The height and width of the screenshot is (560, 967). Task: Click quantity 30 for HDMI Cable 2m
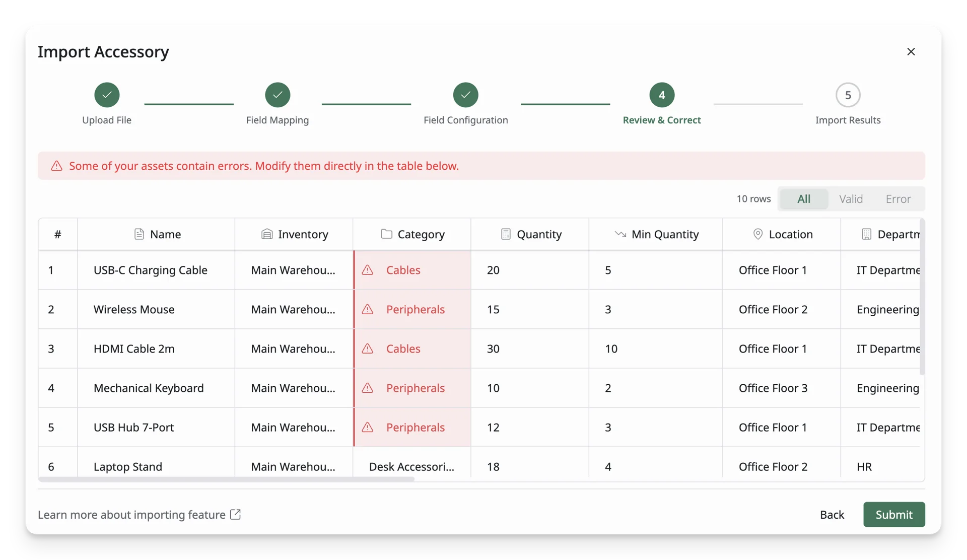click(x=530, y=348)
